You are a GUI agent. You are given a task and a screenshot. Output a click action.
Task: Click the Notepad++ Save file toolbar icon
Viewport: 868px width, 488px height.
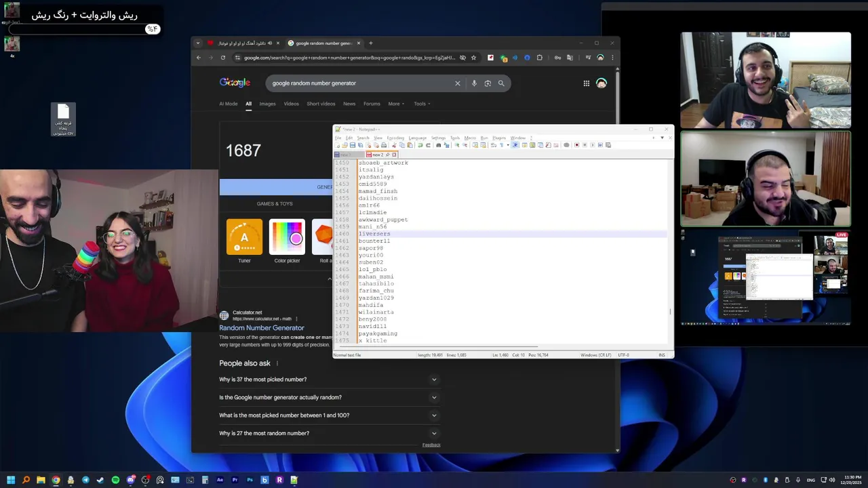(353, 145)
